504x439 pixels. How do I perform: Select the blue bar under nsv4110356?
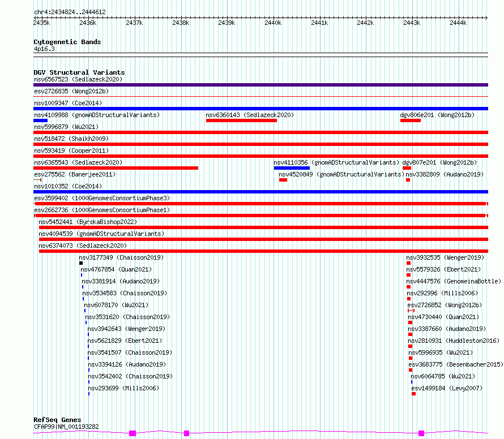coord(292,168)
